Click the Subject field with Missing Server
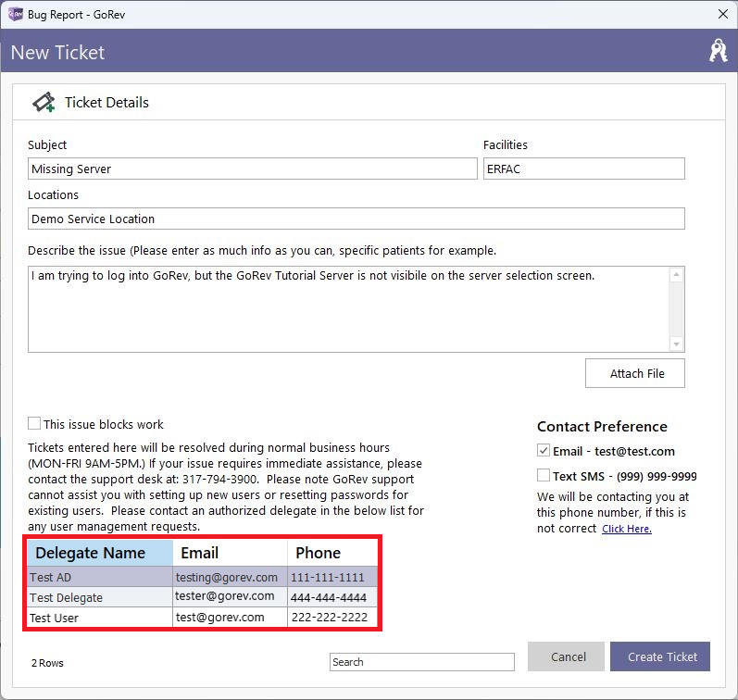The image size is (738, 700). [x=252, y=169]
